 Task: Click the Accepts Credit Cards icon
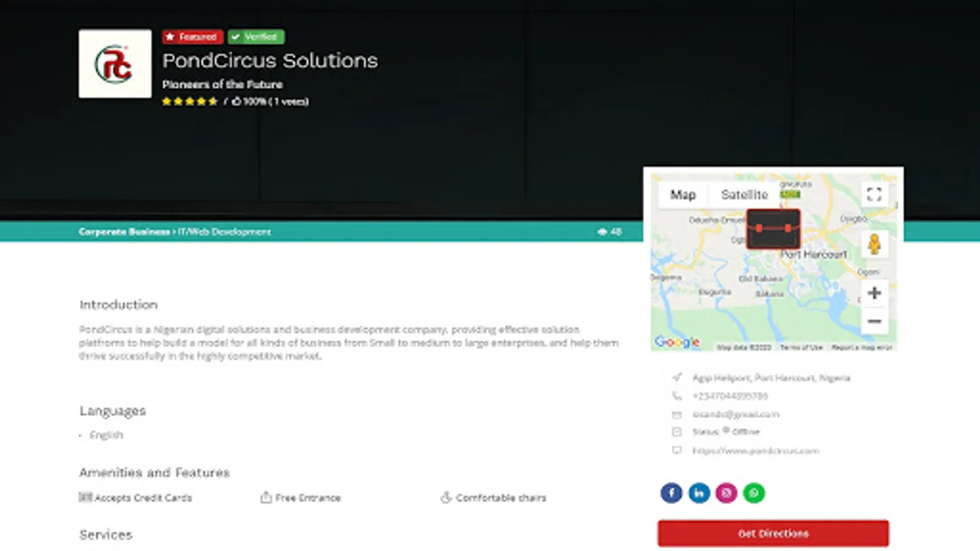[85, 497]
